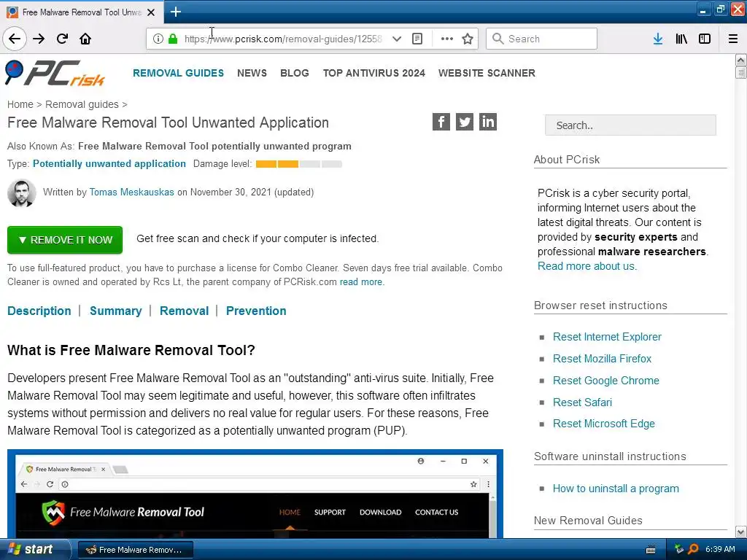
Task: Jump to Description section link
Action: pyautogui.click(x=39, y=311)
